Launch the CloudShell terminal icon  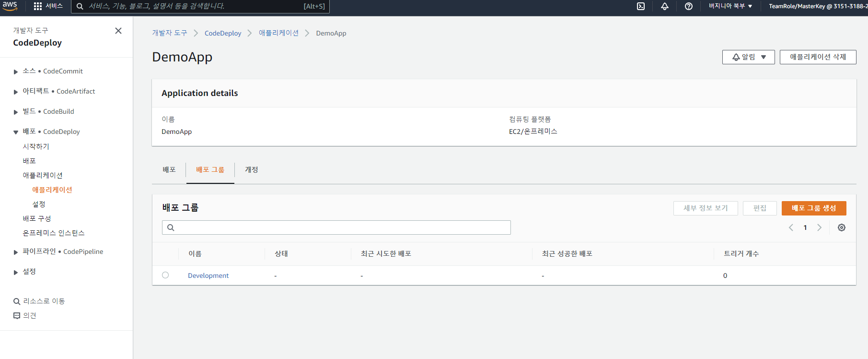[641, 6]
